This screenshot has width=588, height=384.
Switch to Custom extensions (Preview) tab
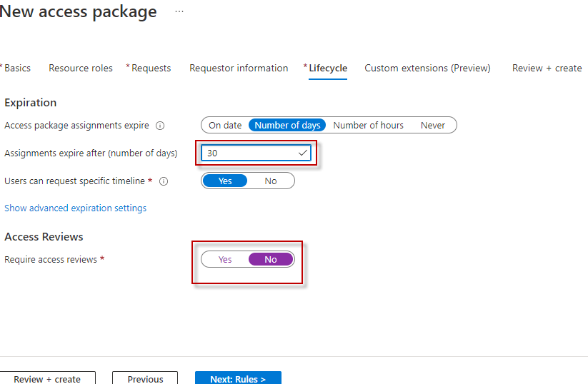[427, 69]
